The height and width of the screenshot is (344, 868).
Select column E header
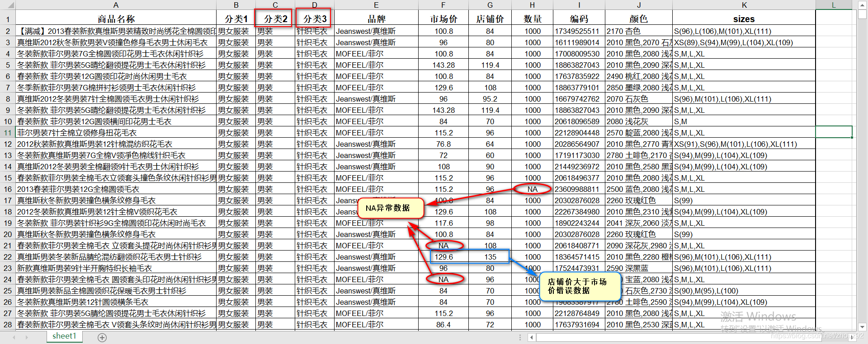click(376, 5)
